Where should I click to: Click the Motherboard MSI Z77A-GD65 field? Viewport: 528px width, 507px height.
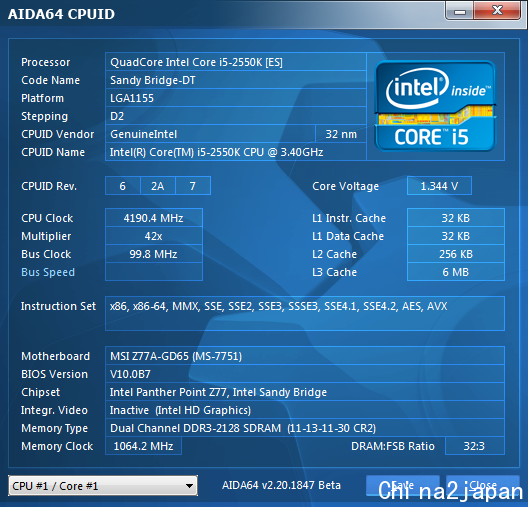click(x=305, y=356)
